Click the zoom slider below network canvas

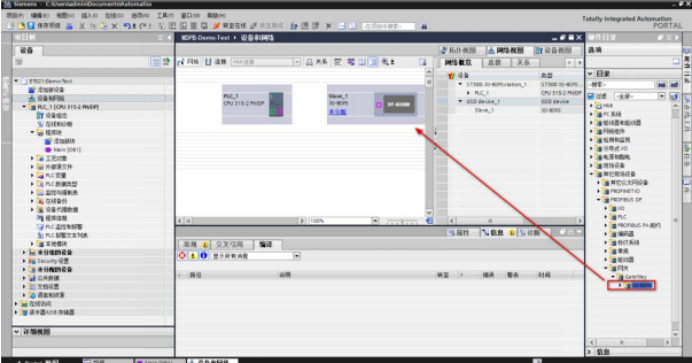tap(401, 221)
